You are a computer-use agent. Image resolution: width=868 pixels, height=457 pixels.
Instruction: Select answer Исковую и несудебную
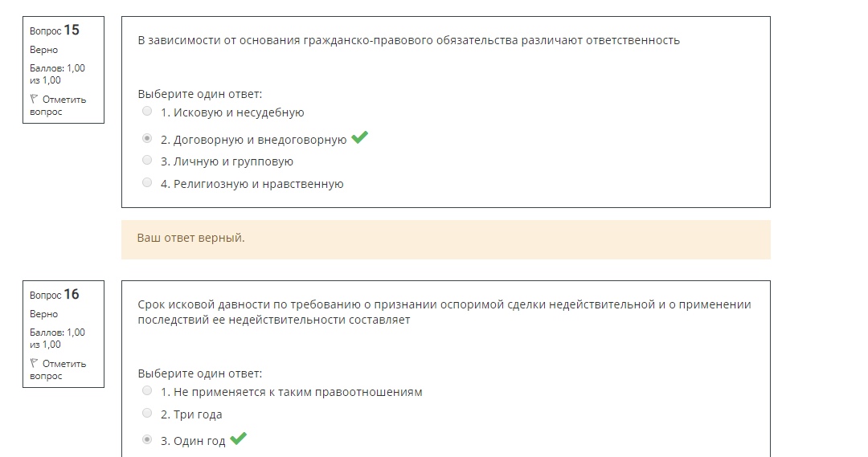point(147,111)
